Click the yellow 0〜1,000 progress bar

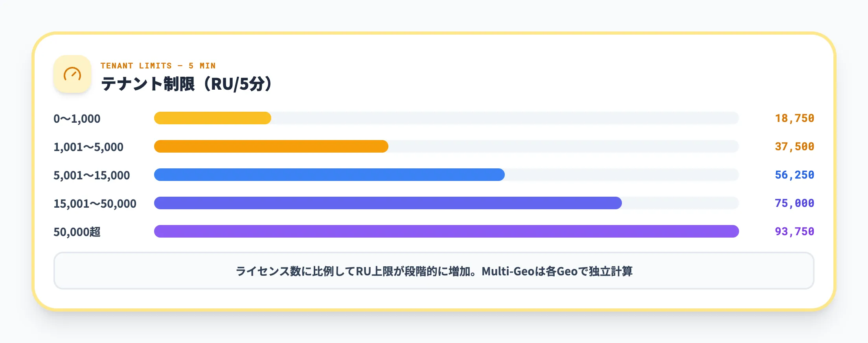tap(212, 118)
